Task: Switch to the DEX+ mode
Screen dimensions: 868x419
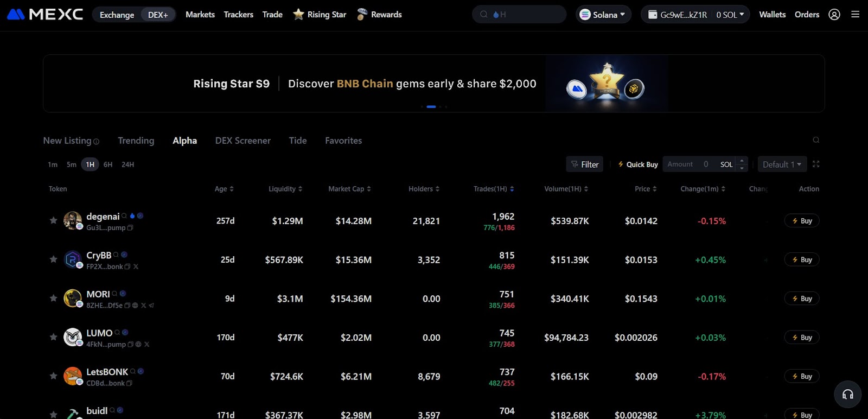Action: coord(158,15)
